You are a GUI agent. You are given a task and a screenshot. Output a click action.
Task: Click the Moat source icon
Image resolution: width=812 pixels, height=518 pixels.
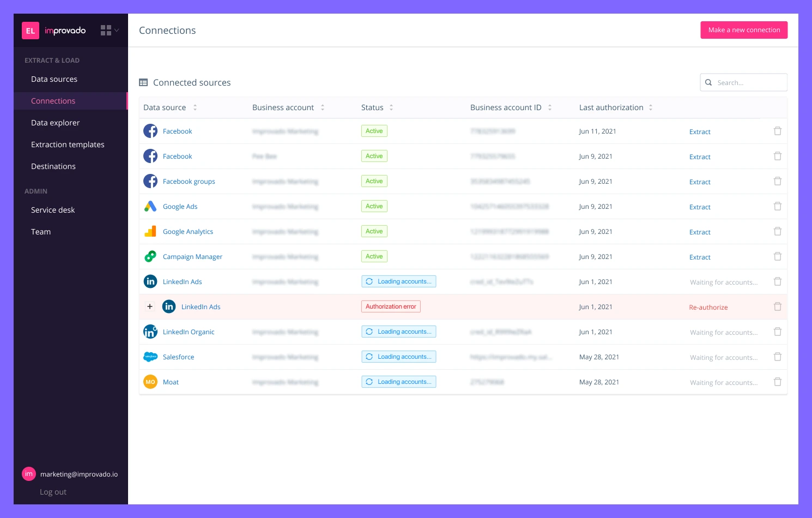coord(150,382)
